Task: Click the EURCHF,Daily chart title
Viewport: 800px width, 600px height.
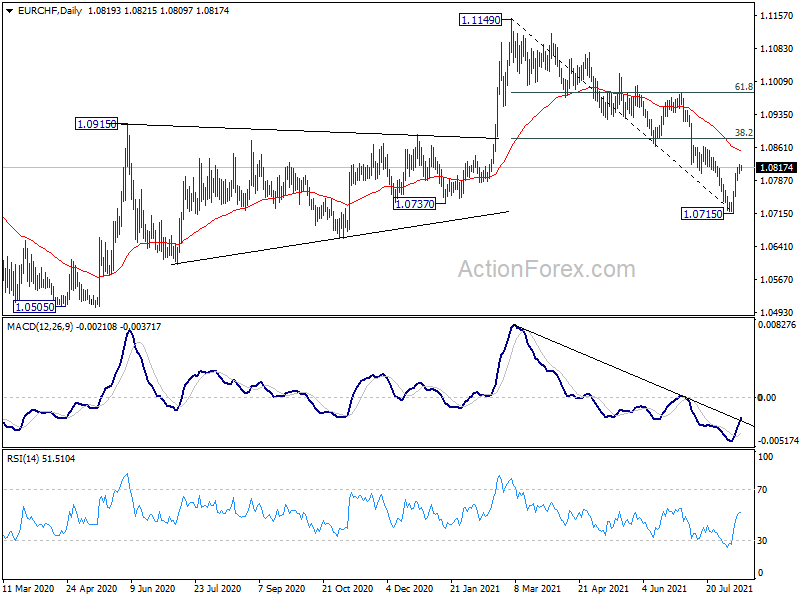Action: click(50, 11)
